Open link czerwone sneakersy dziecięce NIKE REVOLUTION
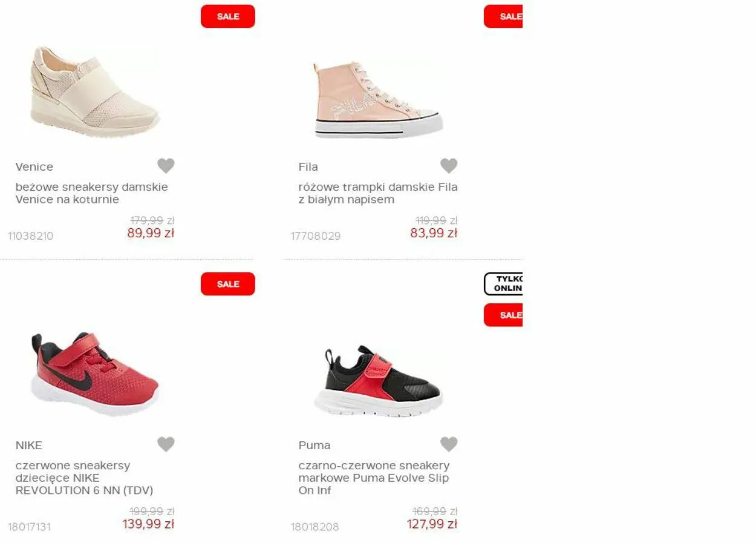Image resolution: width=756 pixels, height=543 pixels. tap(85, 478)
